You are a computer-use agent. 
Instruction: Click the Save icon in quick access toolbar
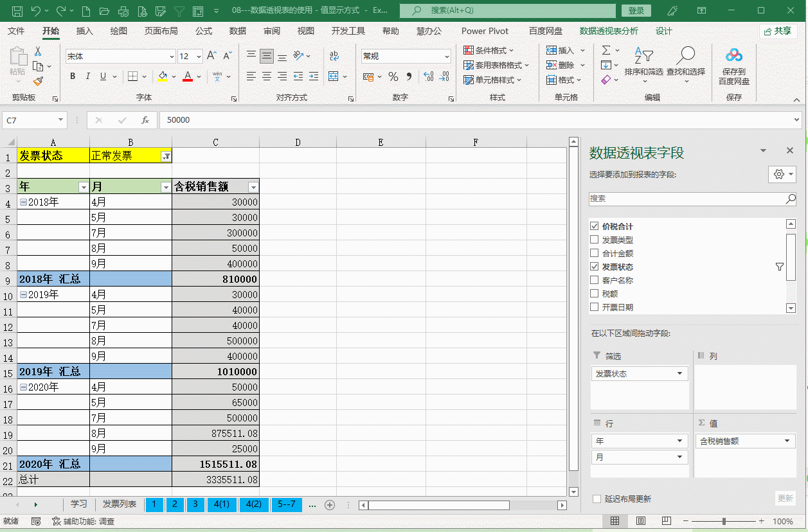(x=17, y=11)
